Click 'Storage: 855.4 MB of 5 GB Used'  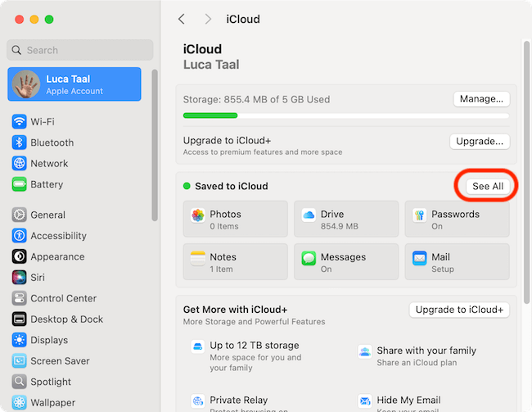pyautogui.click(x=256, y=99)
